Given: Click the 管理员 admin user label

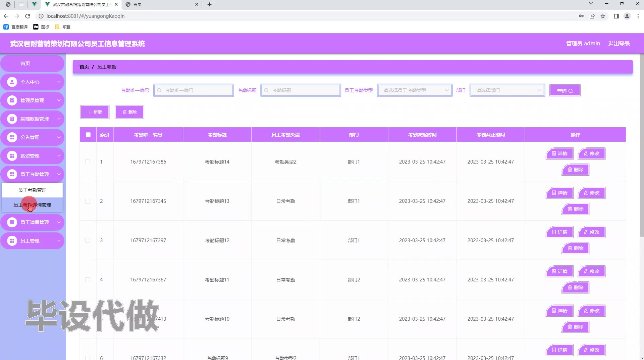Looking at the screenshot, I should [583, 44].
